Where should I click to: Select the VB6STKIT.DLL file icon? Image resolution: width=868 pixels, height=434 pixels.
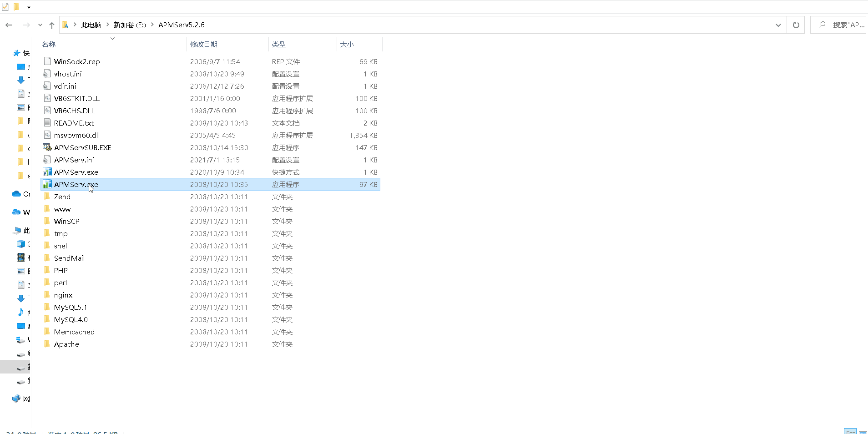tap(47, 98)
